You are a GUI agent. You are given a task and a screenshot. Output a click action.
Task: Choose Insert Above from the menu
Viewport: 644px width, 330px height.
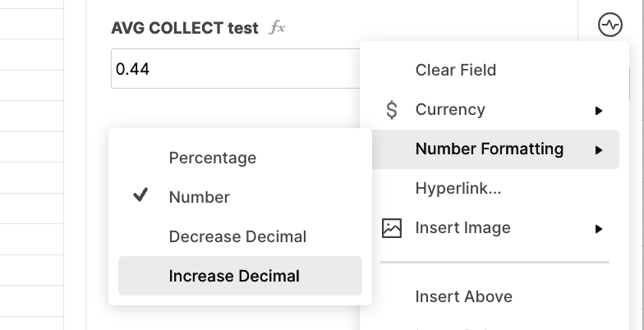(463, 296)
